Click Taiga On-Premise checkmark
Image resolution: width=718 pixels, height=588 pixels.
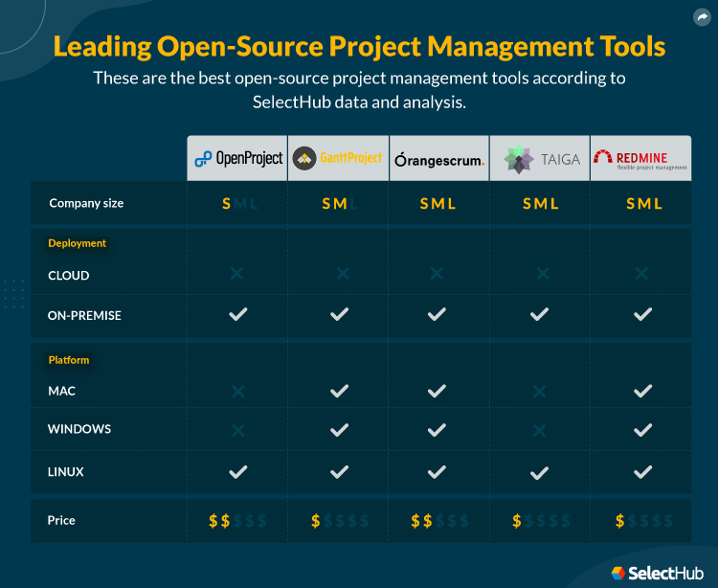(x=539, y=314)
